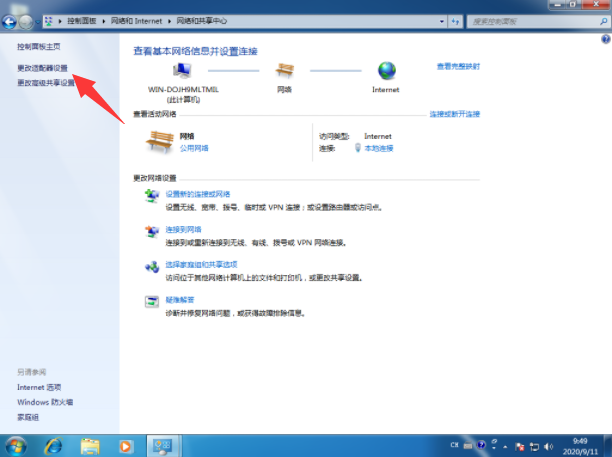Click the Windows Start button
Screen dimensions: 612x457
[x=16, y=444]
